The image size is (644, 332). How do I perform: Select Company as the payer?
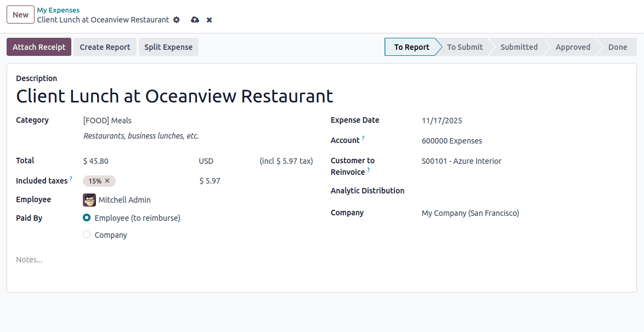[87, 234]
